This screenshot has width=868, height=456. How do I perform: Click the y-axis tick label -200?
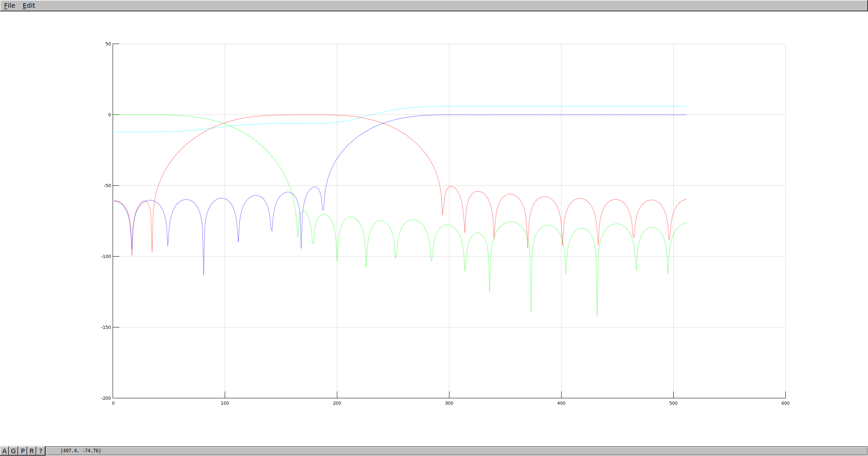click(x=106, y=398)
